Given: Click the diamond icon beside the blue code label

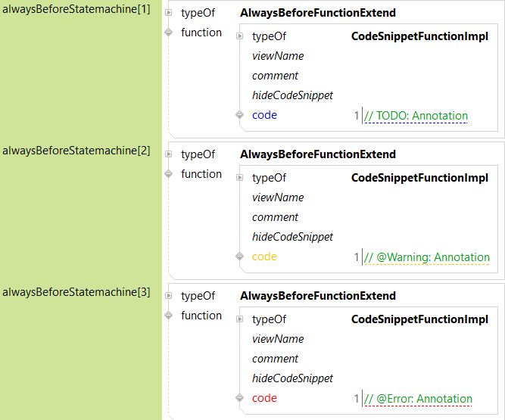Looking at the screenshot, I should (x=239, y=116).
